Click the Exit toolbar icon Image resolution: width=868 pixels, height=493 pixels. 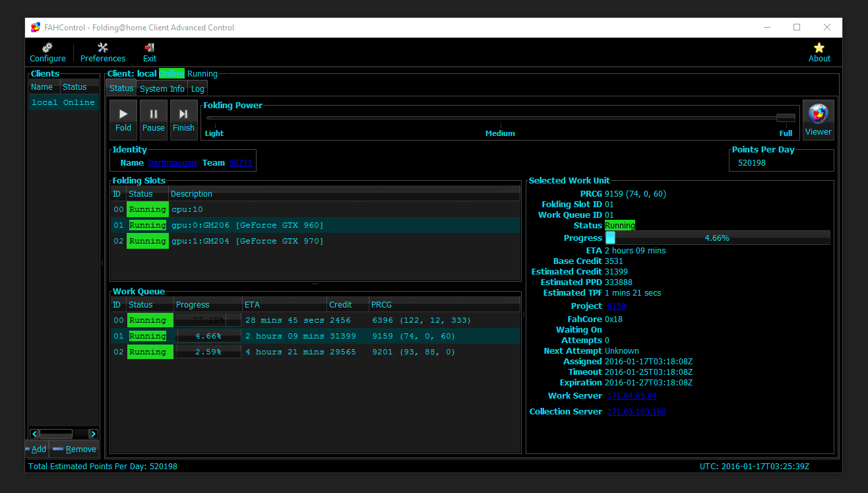click(150, 53)
